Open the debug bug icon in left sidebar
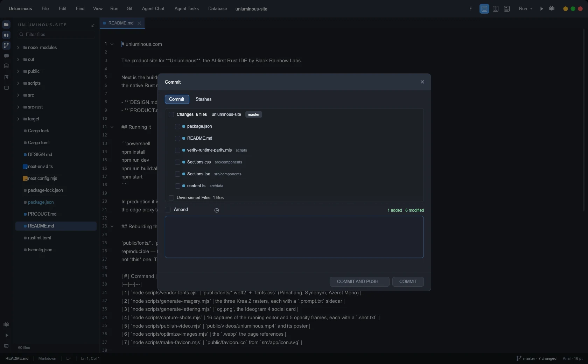Screen dimensions: 588x364 [6, 324]
